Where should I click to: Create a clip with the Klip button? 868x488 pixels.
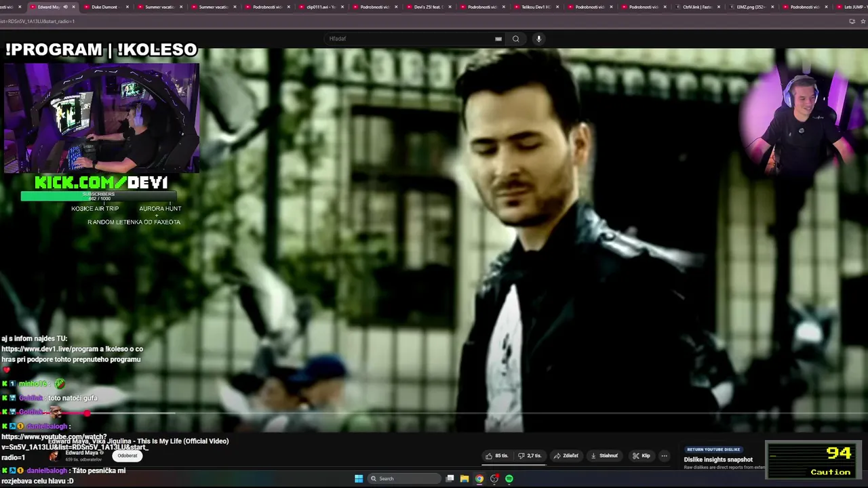point(641,456)
